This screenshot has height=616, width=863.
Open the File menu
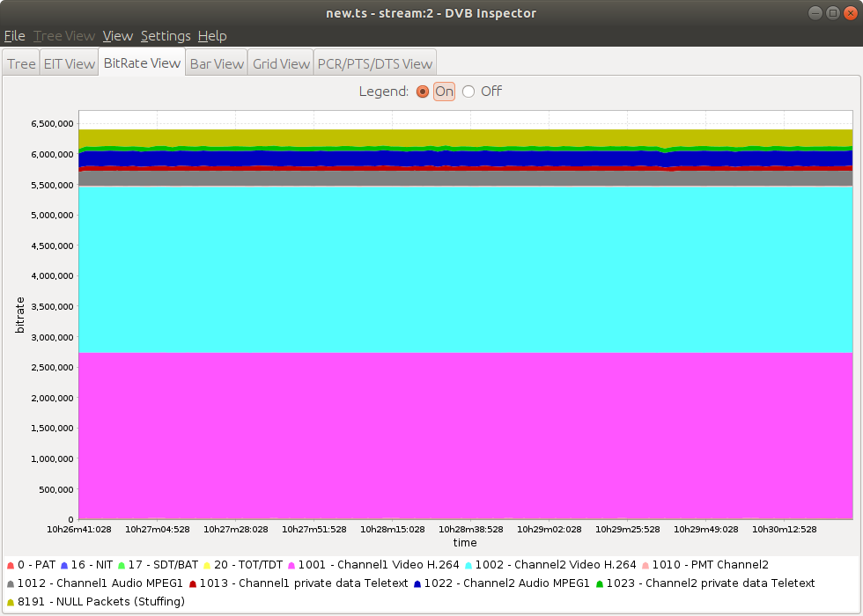click(x=14, y=36)
